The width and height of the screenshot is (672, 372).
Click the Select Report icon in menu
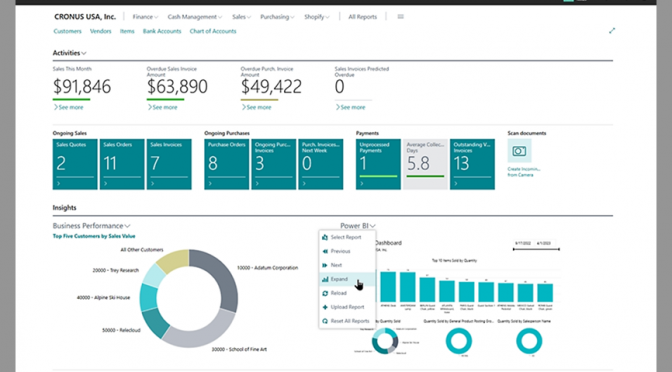325,237
